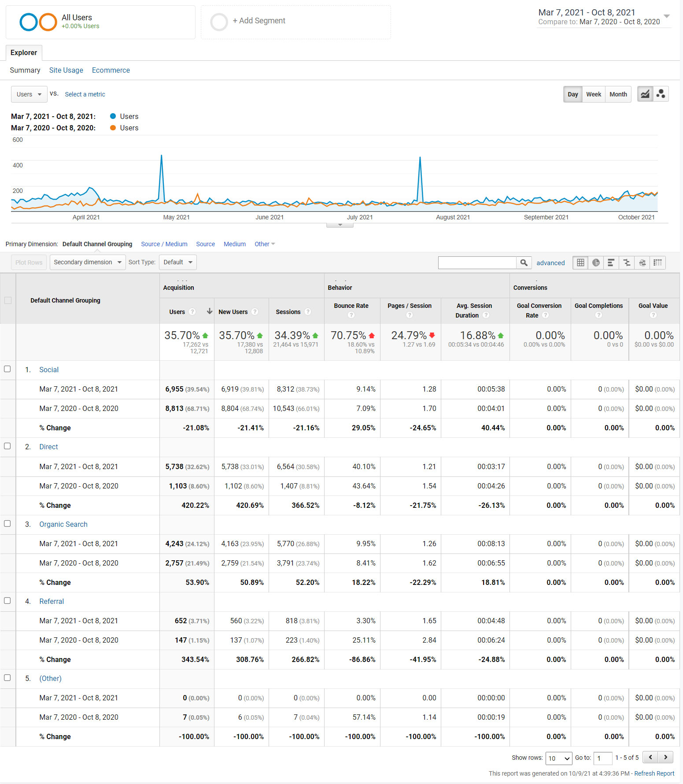Click the table search magnifier button
This screenshot has width=683, height=784.
click(524, 263)
